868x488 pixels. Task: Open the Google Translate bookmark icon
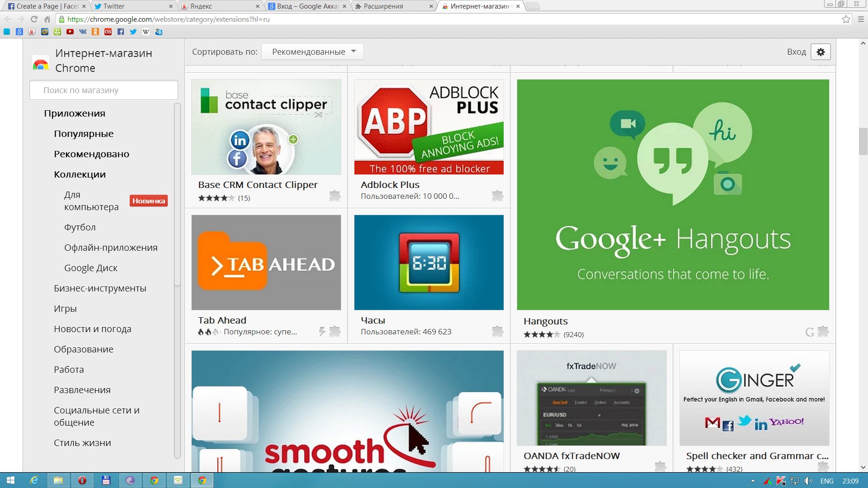[158, 32]
